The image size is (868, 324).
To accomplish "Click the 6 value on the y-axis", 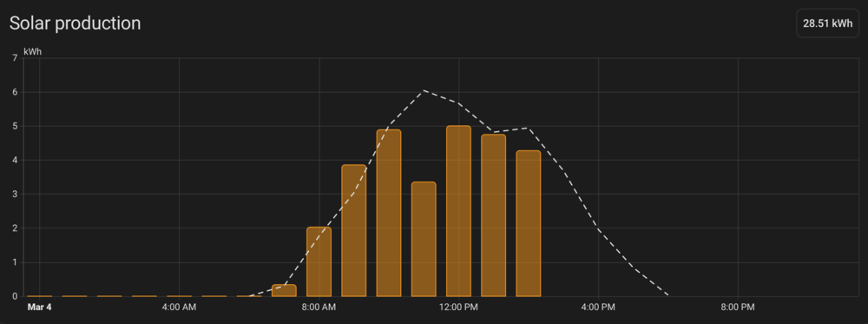I will coord(15,92).
